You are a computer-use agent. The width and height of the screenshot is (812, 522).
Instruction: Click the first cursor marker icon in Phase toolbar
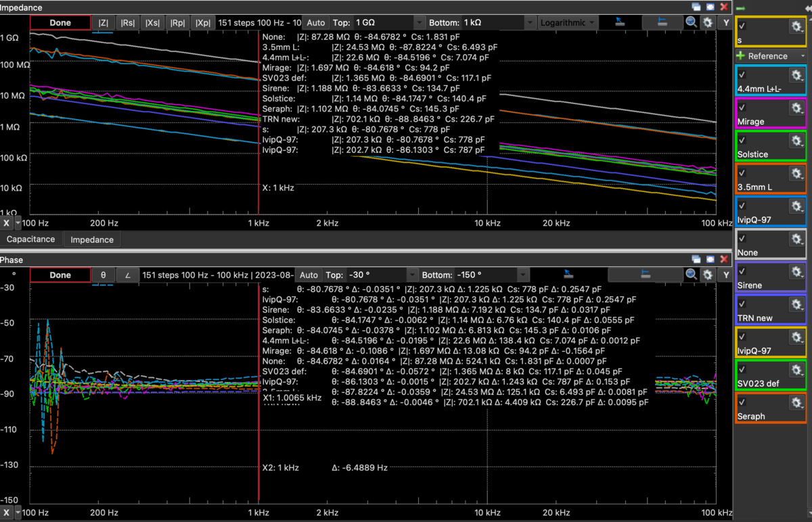568,275
